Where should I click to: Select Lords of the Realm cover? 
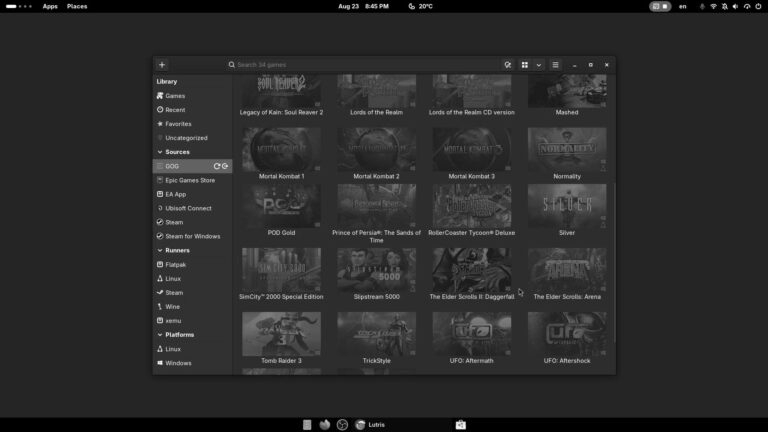pyautogui.click(x=376, y=91)
